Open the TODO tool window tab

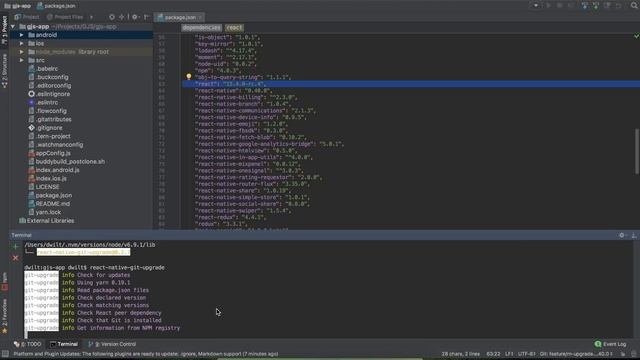[x=27, y=344]
